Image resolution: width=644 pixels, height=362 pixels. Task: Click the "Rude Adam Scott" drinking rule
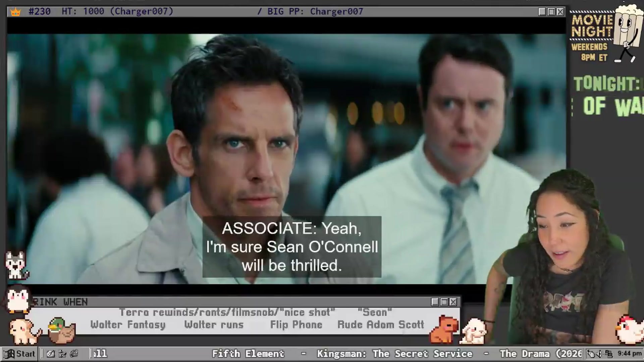point(381,324)
